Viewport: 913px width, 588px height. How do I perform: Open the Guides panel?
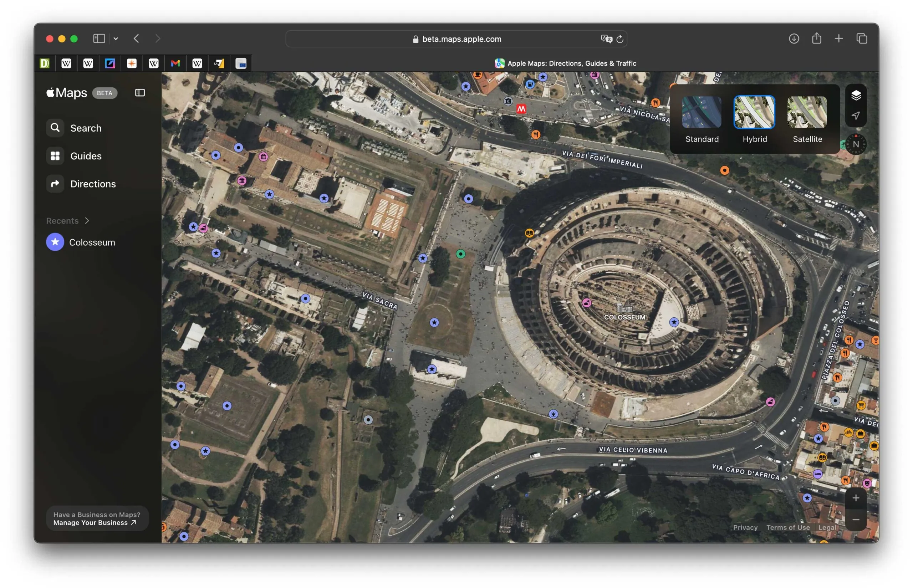point(85,156)
